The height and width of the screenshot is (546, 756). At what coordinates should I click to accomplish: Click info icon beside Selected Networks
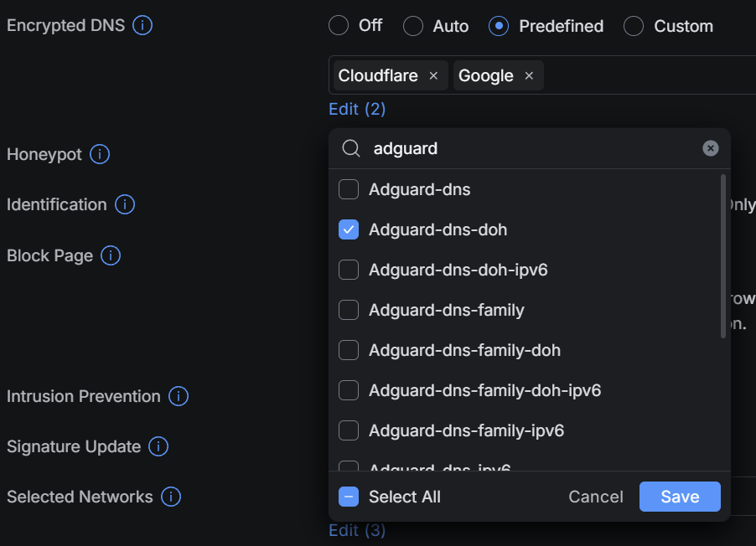(x=171, y=497)
